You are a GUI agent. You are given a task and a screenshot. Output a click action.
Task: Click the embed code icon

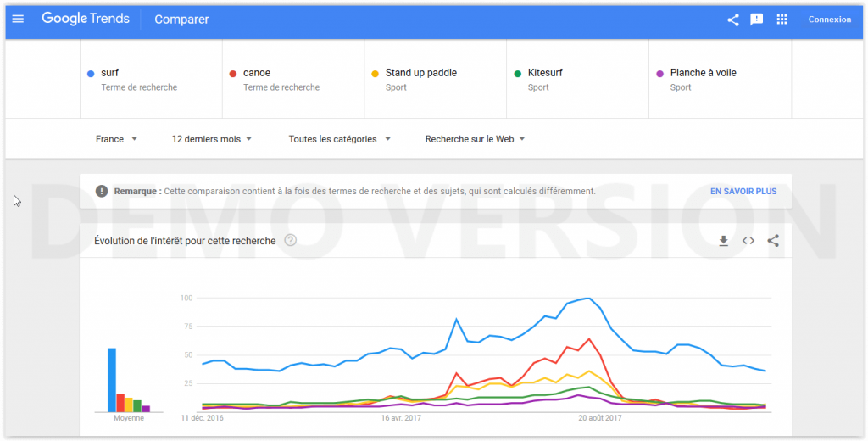[x=748, y=241]
